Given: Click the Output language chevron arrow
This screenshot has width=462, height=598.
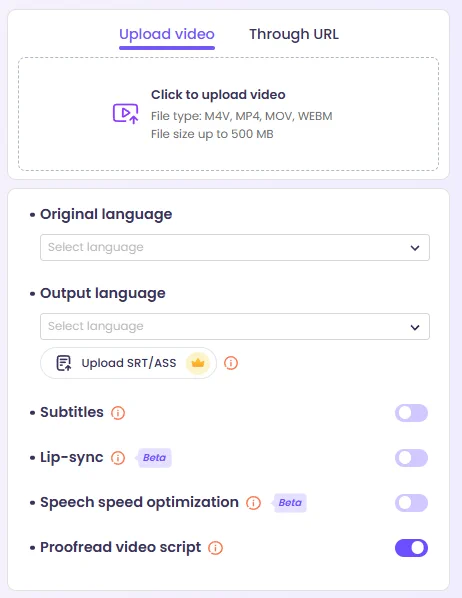Looking at the screenshot, I should [415, 327].
